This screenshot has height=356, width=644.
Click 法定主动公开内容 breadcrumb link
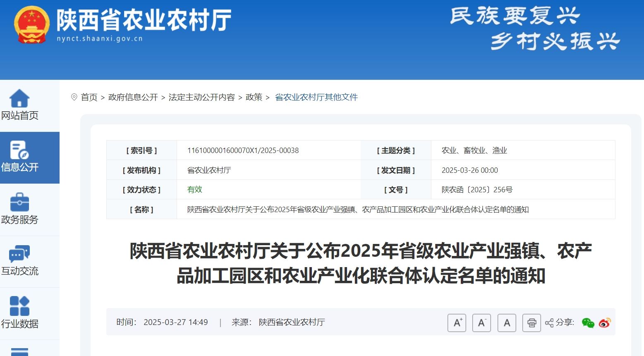201,97
